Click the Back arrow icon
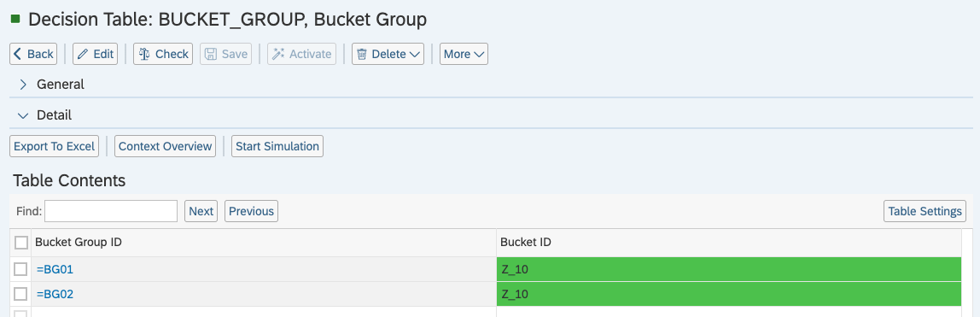Screen dimensions: 980x317 coord(18,54)
